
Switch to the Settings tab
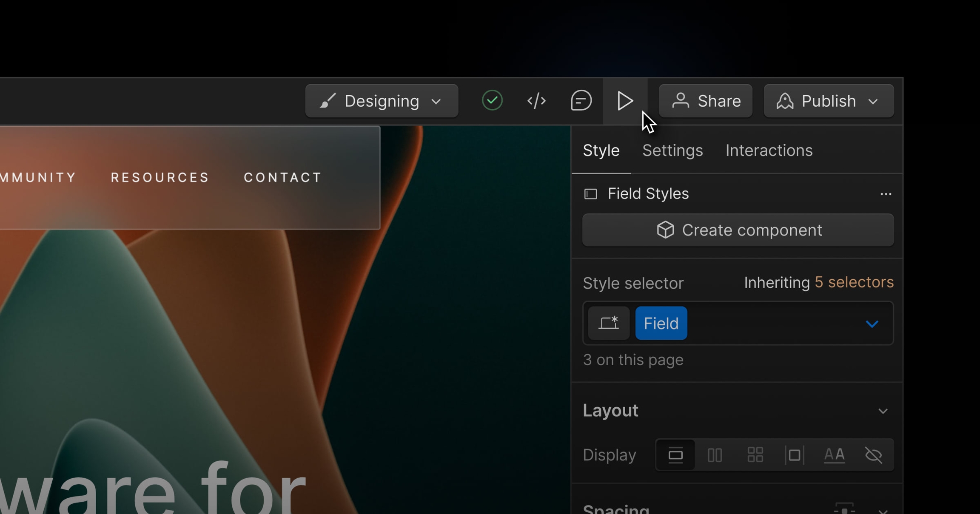pos(672,151)
